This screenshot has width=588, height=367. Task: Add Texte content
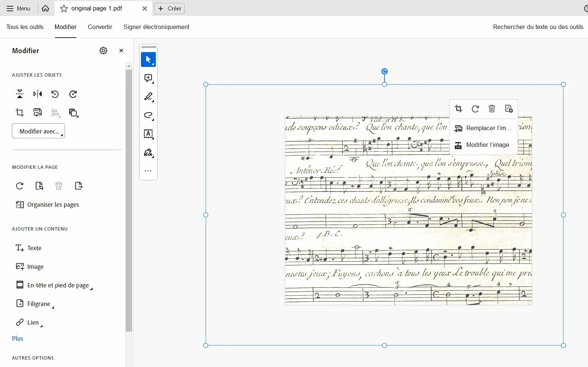click(29, 248)
